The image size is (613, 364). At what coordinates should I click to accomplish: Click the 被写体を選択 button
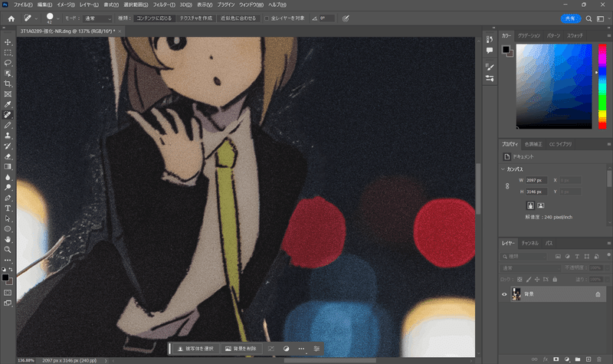[x=196, y=349]
